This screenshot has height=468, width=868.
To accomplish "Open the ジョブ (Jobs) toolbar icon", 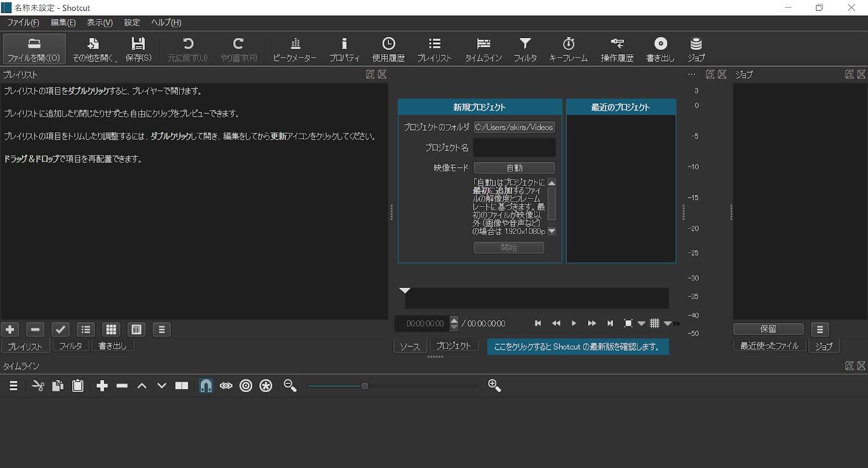I will (696, 49).
